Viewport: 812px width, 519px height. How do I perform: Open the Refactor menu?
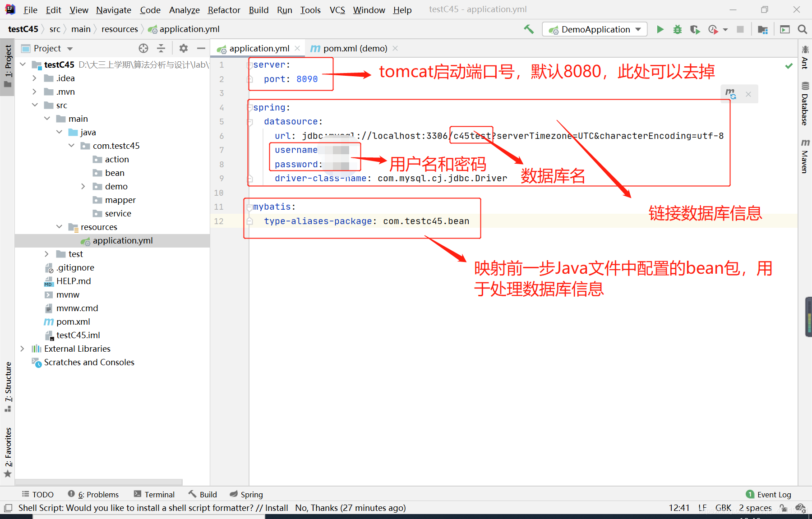[x=224, y=10]
